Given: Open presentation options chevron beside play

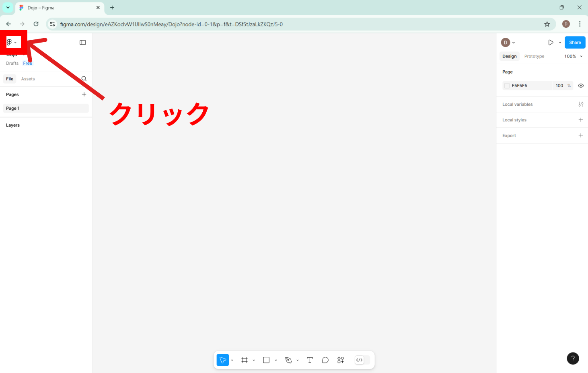Looking at the screenshot, I should [560, 43].
